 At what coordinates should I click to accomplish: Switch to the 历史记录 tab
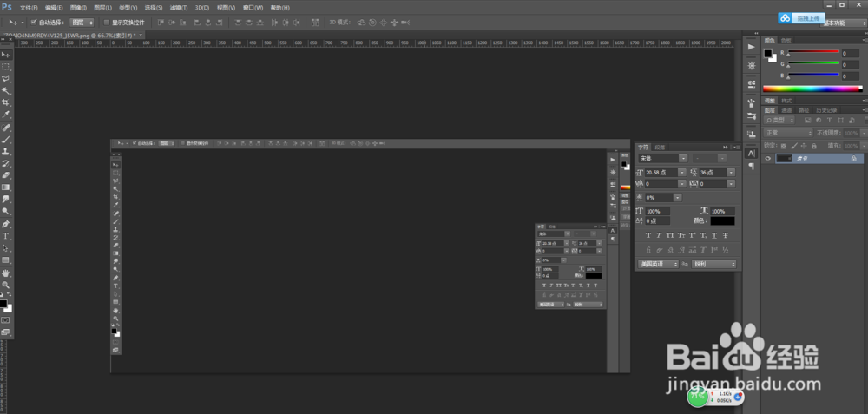[x=826, y=110]
